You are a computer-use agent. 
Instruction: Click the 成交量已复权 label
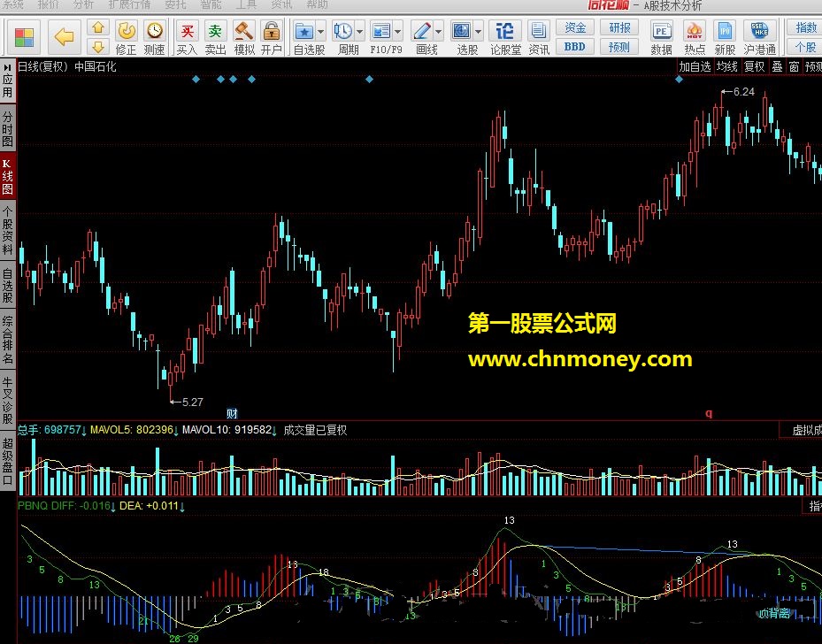click(x=315, y=430)
